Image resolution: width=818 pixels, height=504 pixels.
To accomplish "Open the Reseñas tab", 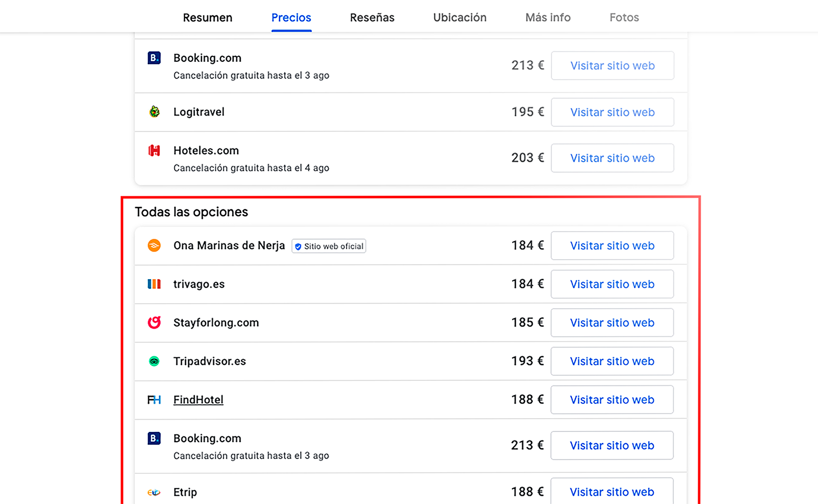I will pyautogui.click(x=372, y=17).
